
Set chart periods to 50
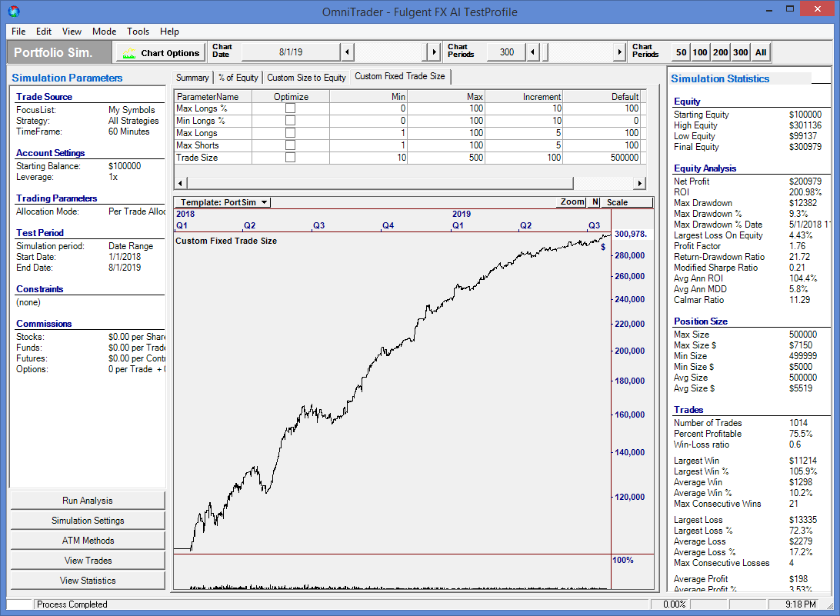pyautogui.click(x=681, y=52)
